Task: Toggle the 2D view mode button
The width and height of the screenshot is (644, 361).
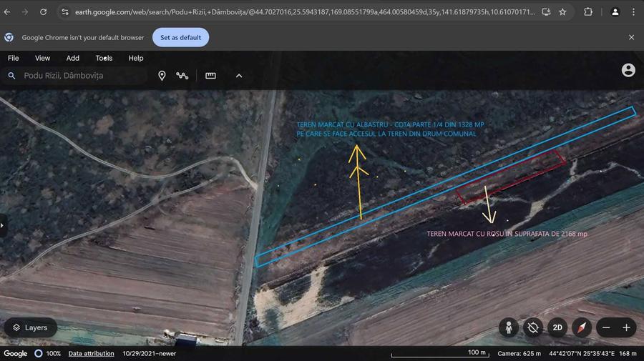Action: point(557,327)
